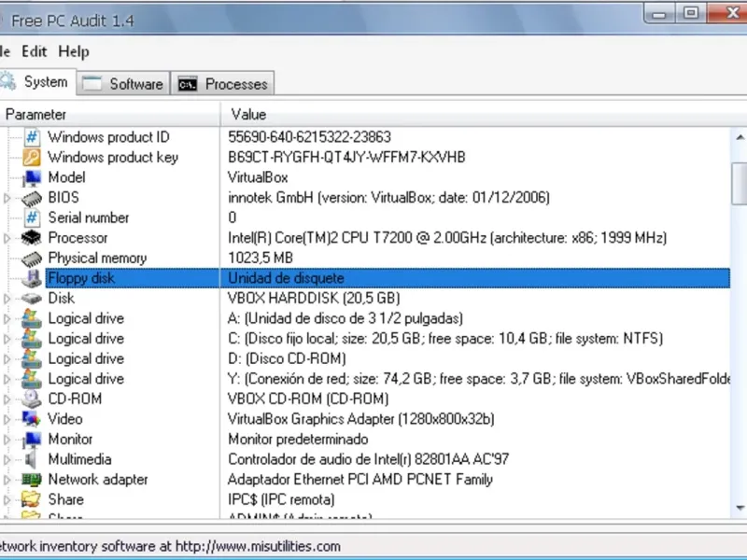Open the Edit menu
The image size is (747, 560).
35,51
